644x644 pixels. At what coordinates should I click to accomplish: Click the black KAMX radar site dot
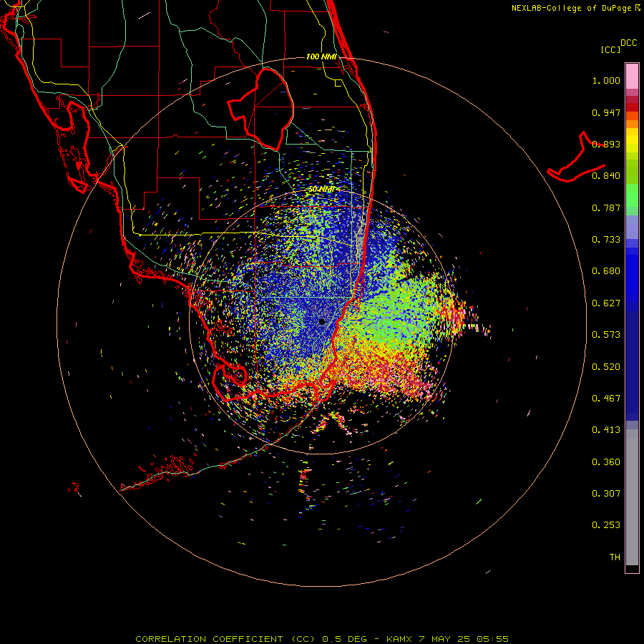coord(322,321)
